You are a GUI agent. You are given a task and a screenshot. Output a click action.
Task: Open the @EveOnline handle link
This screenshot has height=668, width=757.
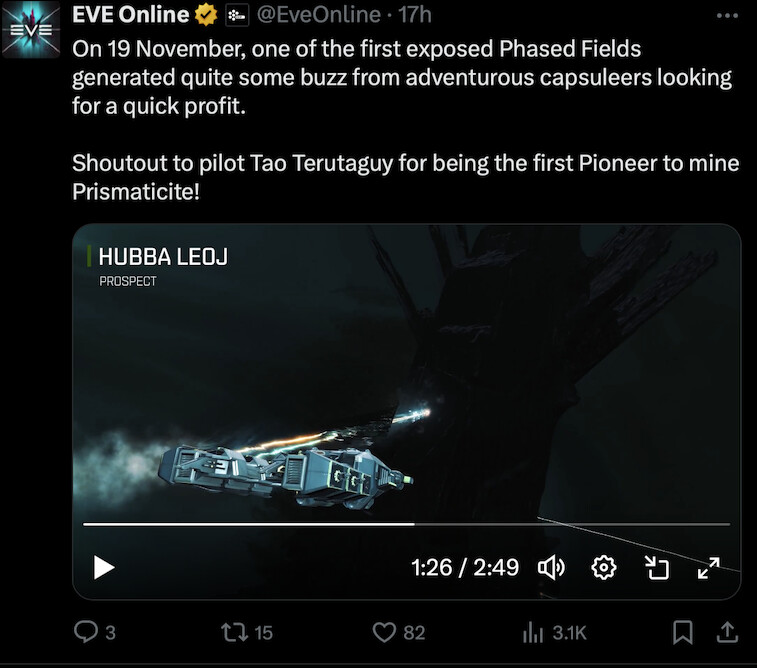click(x=319, y=14)
